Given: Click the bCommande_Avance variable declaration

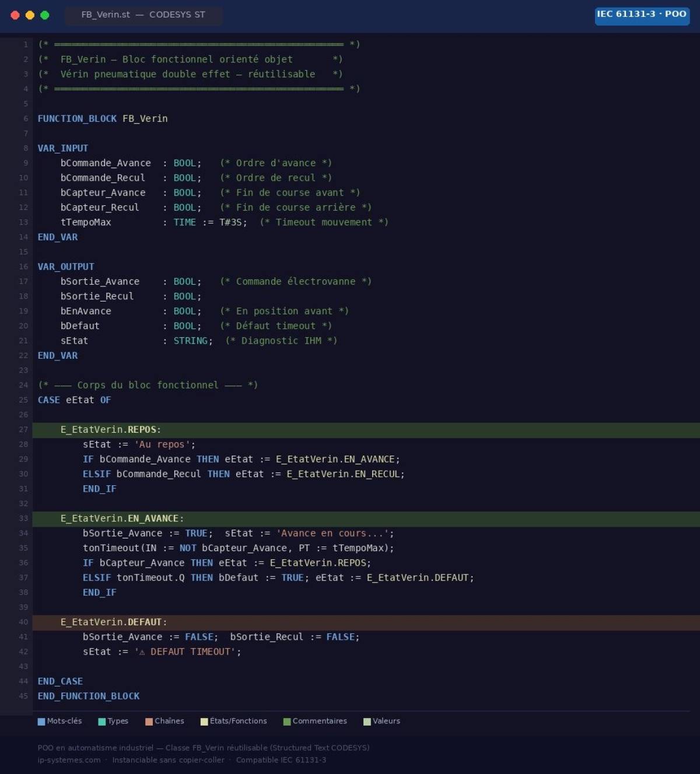Looking at the screenshot, I should pyautogui.click(x=131, y=163).
